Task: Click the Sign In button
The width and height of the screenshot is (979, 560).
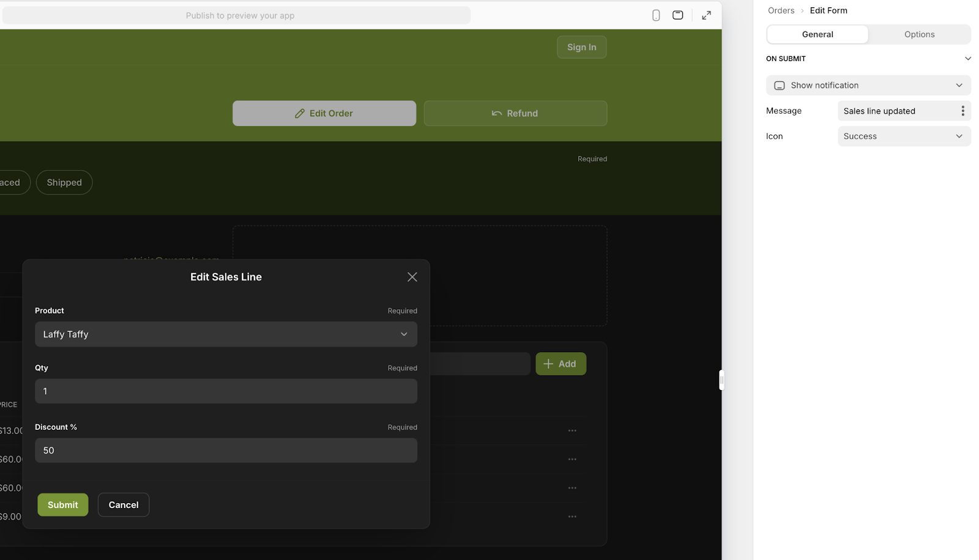Action: tap(581, 47)
